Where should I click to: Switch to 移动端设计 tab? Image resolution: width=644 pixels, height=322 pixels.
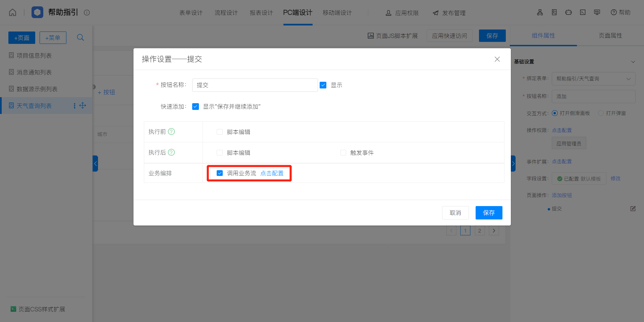coord(337,13)
